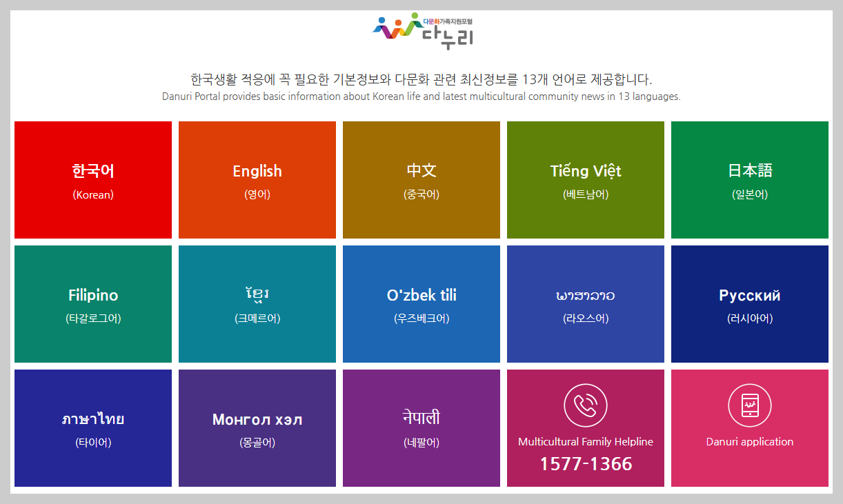The height and width of the screenshot is (504, 843).
Task: Open the O'zbek tili Uzbek version
Action: [x=421, y=303]
